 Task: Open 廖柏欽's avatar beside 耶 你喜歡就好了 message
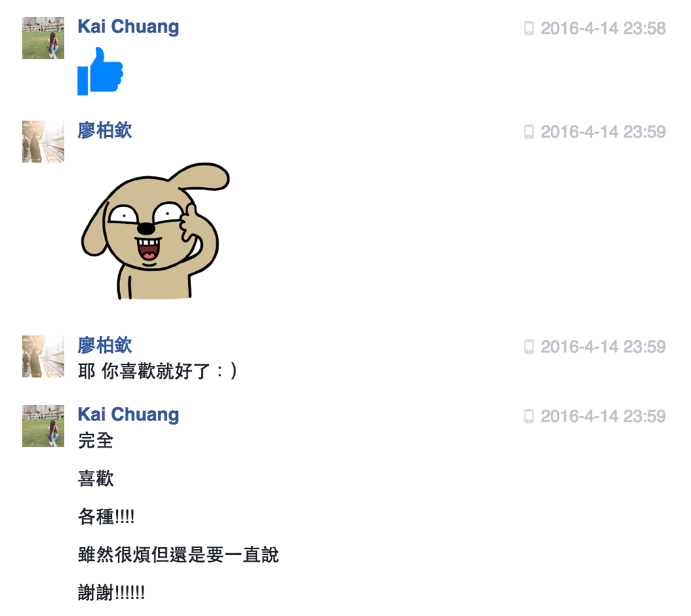click(43, 356)
